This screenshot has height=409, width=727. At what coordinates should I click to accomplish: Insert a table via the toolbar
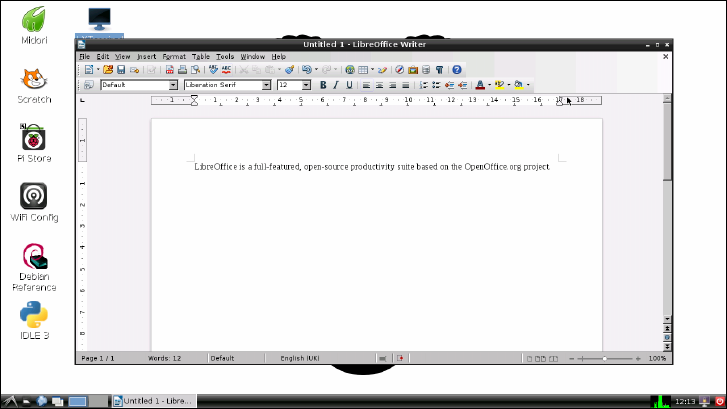click(x=363, y=70)
